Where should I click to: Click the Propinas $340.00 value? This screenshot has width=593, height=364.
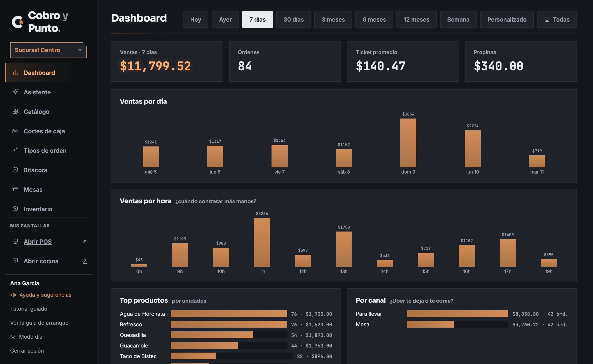click(498, 66)
